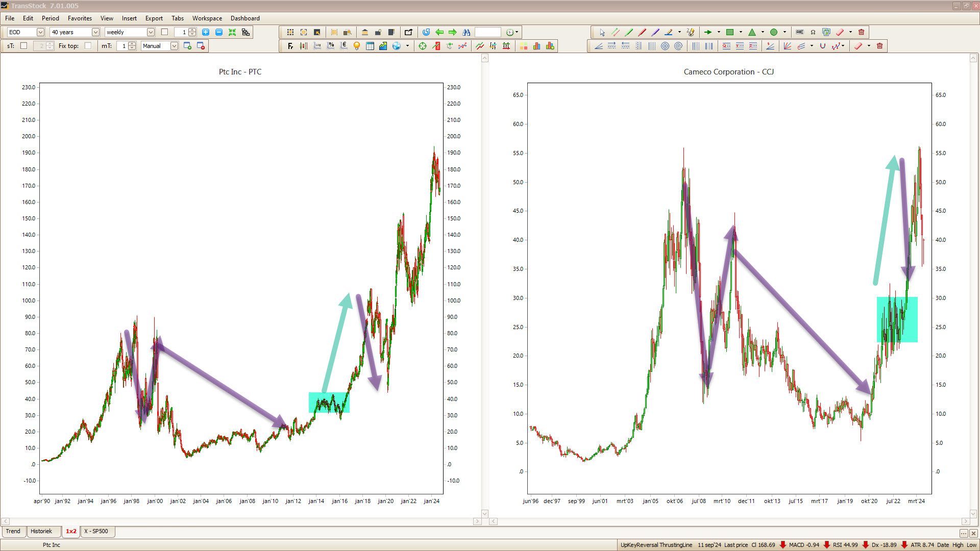Click the binoculars search icon

coord(466,32)
